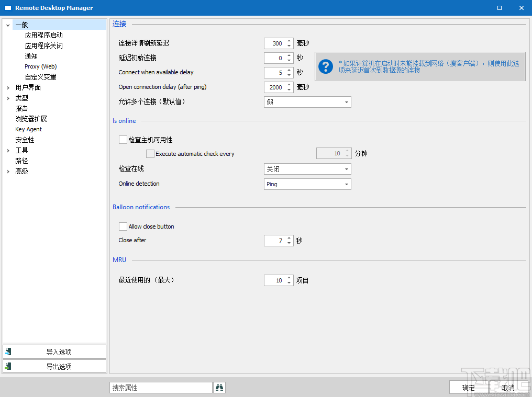Open the 允许多个连接（默认值） dropdown

tap(347, 101)
